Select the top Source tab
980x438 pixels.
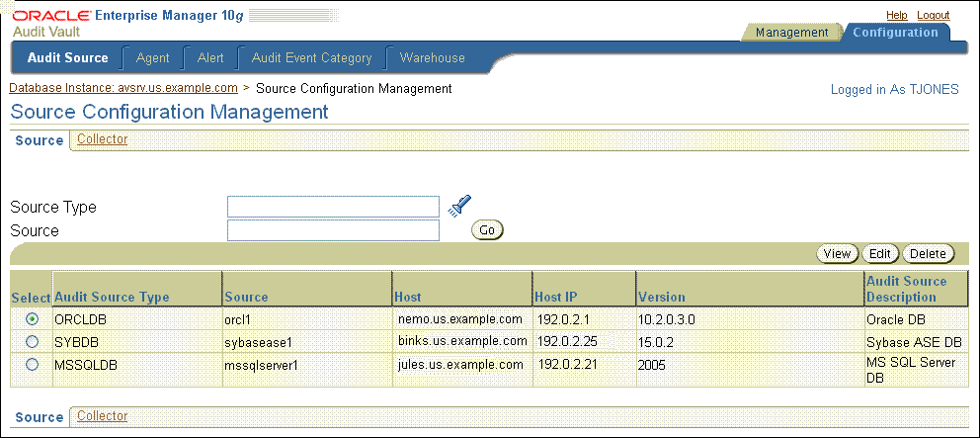click(x=40, y=140)
